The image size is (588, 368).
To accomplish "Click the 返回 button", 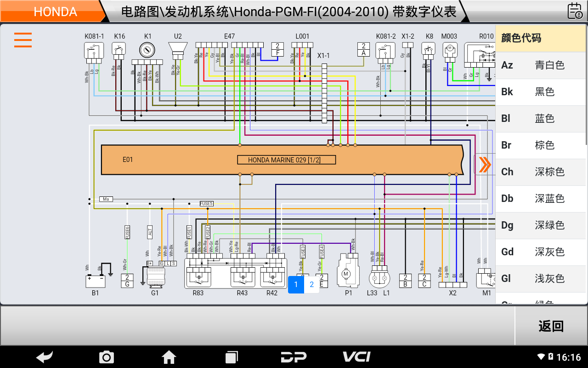I will pyautogui.click(x=551, y=326).
